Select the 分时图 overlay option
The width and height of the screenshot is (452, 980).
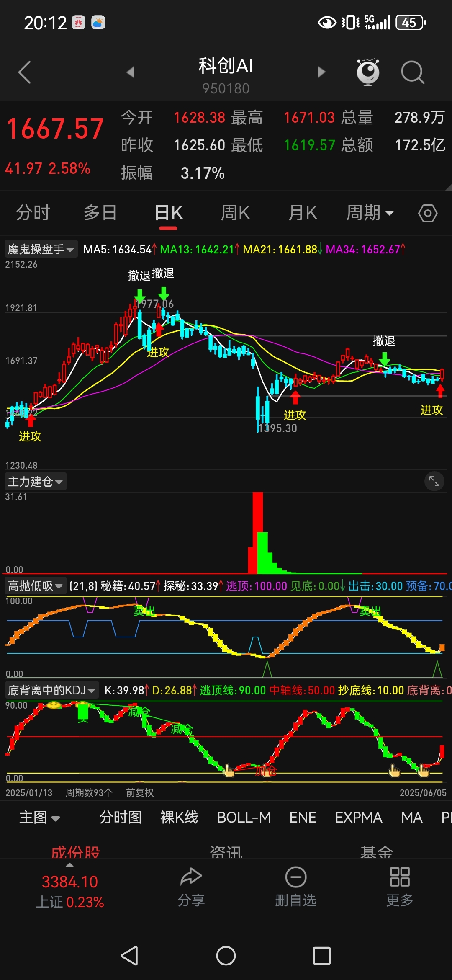pos(121,817)
